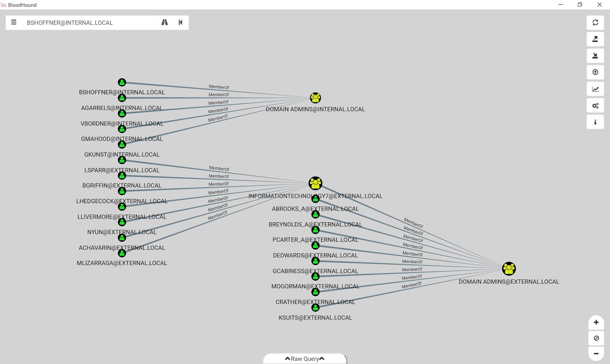Select the BSHOFFNER@INTERNAL.LOCAL user node
Viewport: 610px width, 364px height.
122,82
